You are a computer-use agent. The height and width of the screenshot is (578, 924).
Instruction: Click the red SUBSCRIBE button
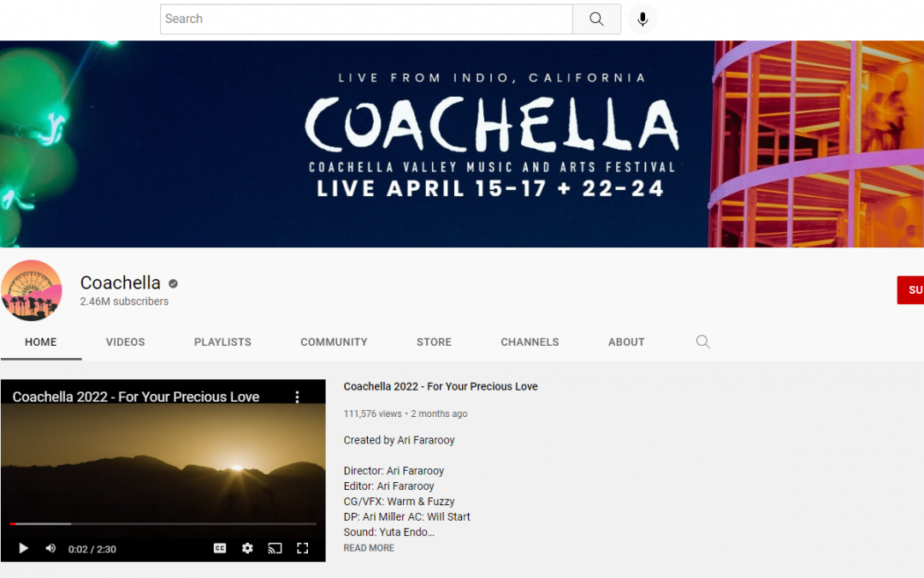click(x=912, y=290)
